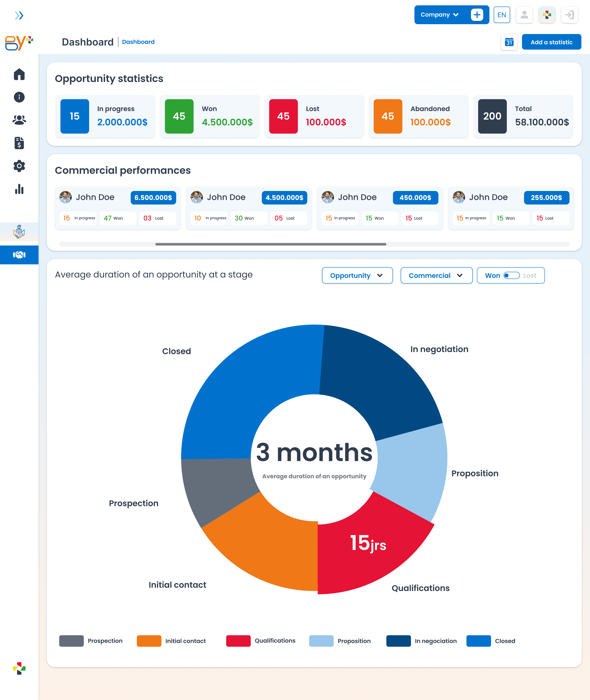
Task: Open the invoice document icon in sidebar
Action: [19, 143]
